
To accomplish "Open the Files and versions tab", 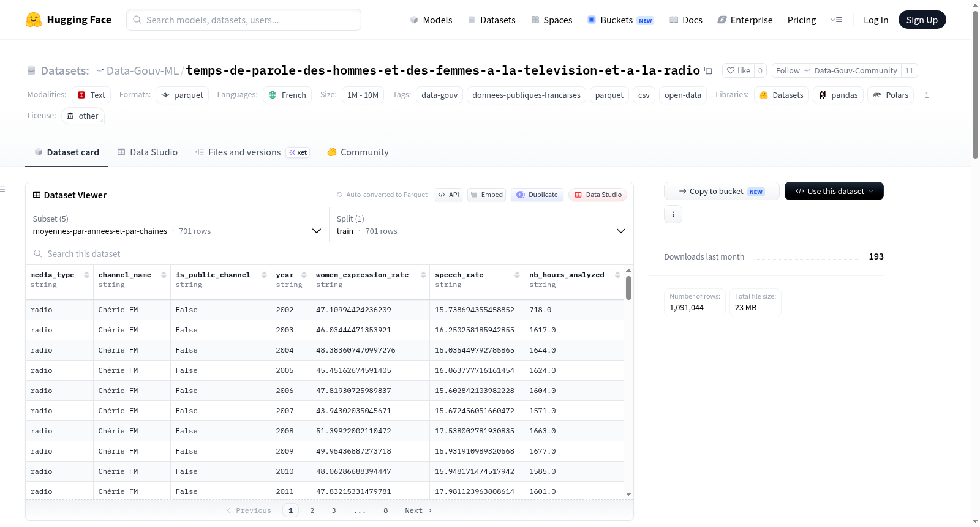I will tap(252, 152).
